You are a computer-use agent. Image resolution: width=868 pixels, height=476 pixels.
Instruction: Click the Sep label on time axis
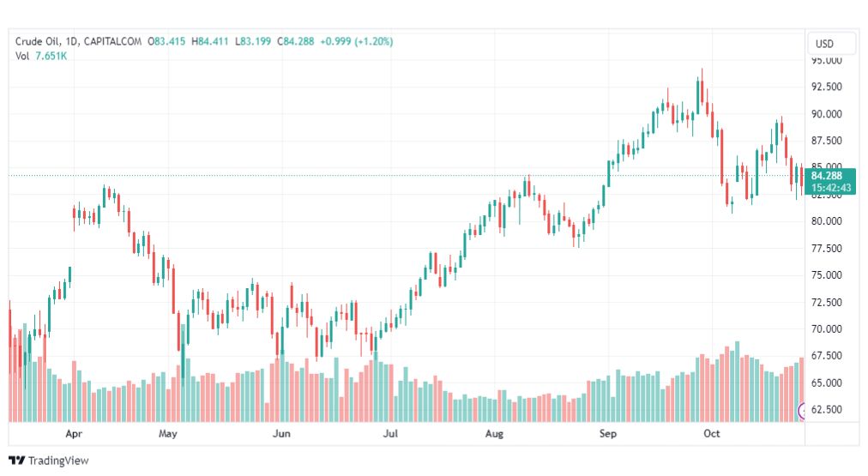pyautogui.click(x=608, y=434)
